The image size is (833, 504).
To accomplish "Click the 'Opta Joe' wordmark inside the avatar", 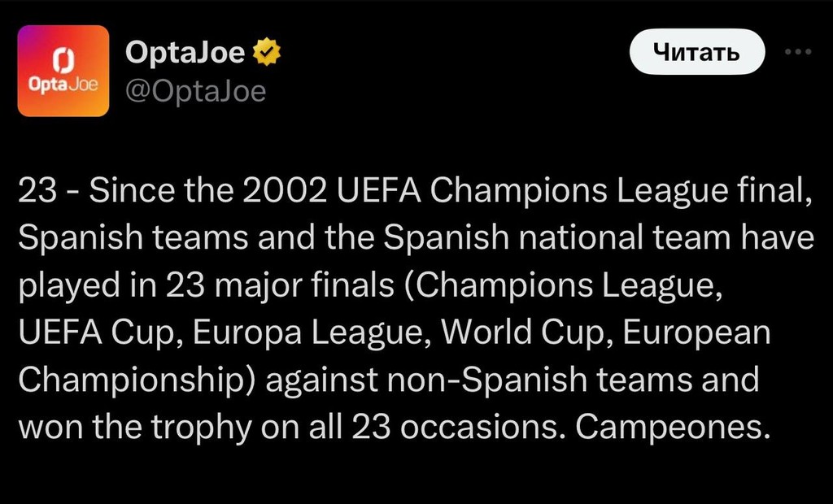I will [x=63, y=84].
